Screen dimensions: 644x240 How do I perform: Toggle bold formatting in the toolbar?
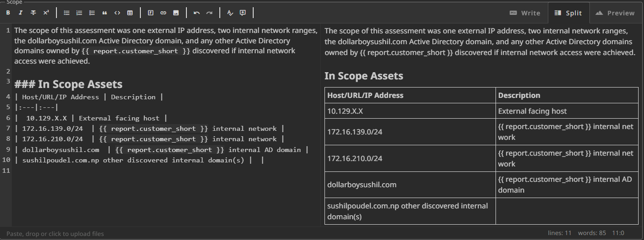pos(8,13)
